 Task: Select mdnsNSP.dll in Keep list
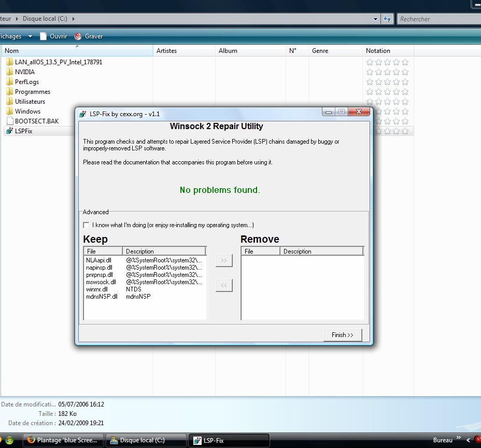(102, 297)
